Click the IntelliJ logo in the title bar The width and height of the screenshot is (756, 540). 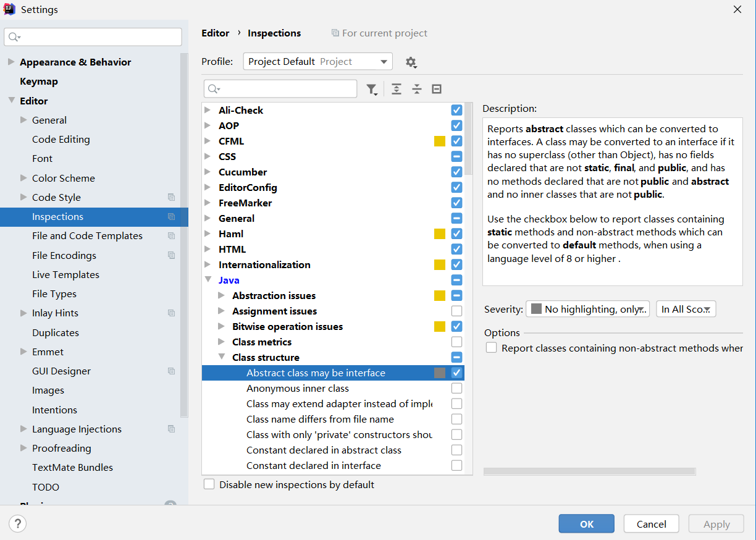[x=10, y=9]
